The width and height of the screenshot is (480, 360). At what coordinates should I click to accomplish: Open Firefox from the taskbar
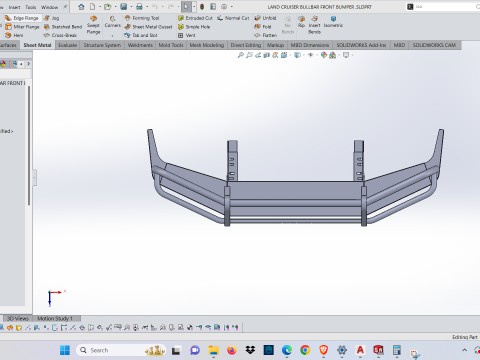coord(232,350)
